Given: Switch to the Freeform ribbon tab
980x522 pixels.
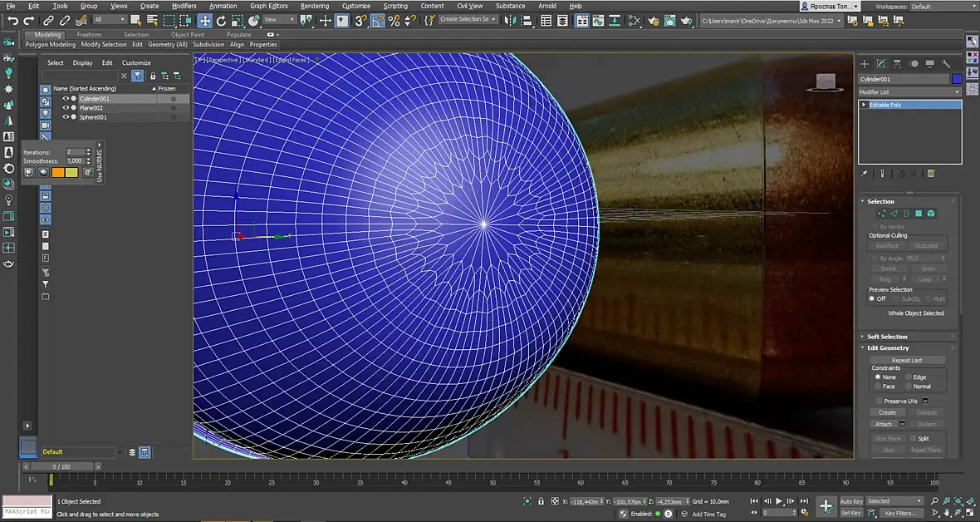Looking at the screenshot, I should pyautogui.click(x=89, y=35).
